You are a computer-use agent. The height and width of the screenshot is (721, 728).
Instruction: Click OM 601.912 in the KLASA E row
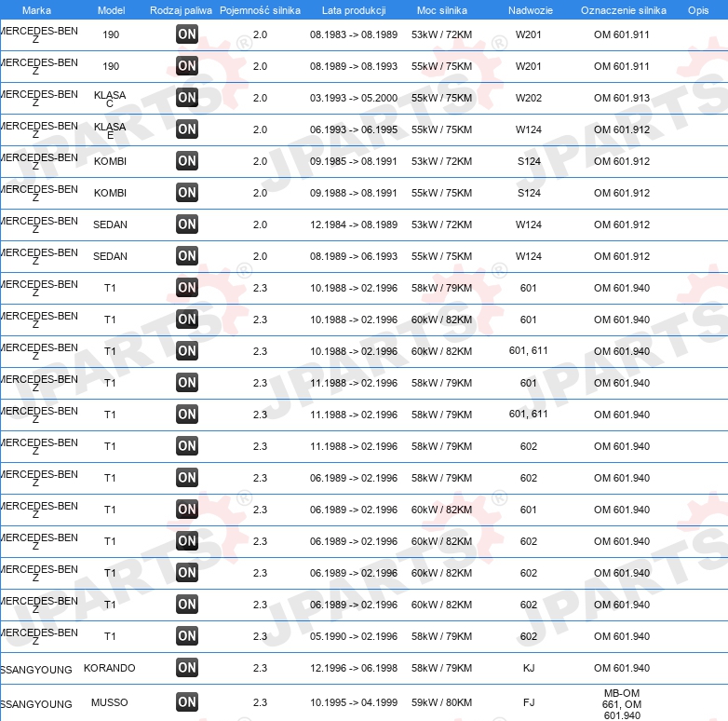[622, 129]
